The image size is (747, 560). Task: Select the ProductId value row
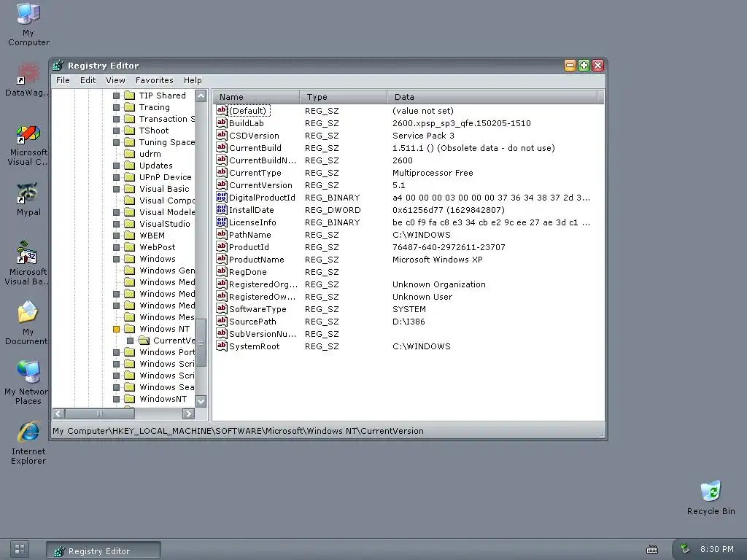[409, 246]
